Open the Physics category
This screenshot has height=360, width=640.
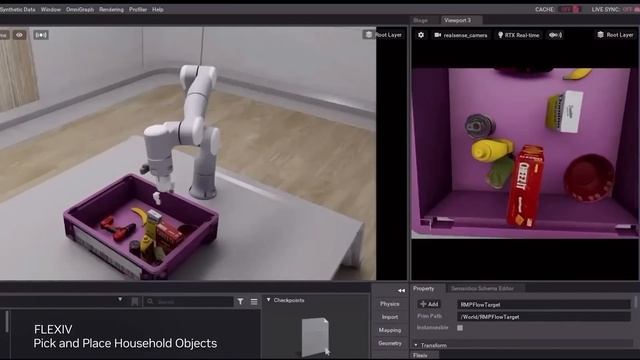point(390,304)
